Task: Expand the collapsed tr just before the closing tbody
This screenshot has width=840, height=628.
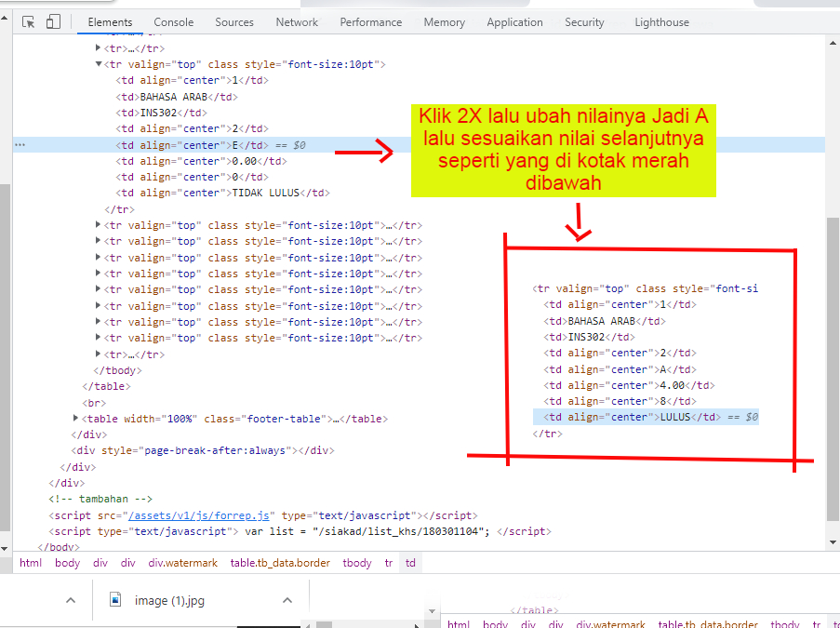Action: [98, 354]
